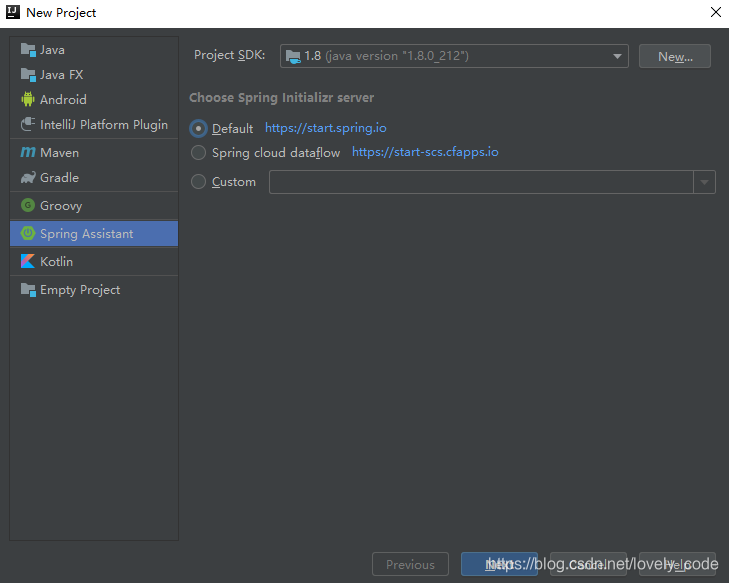Click the IntelliJ Platform Plugin icon
729x583 pixels.
[x=28, y=124]
